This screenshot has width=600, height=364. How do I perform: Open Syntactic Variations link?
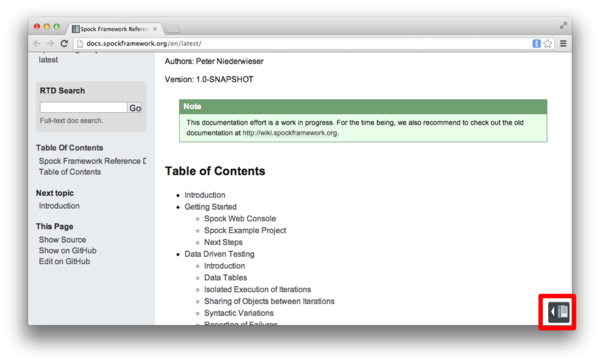click(x=239, y=313)
